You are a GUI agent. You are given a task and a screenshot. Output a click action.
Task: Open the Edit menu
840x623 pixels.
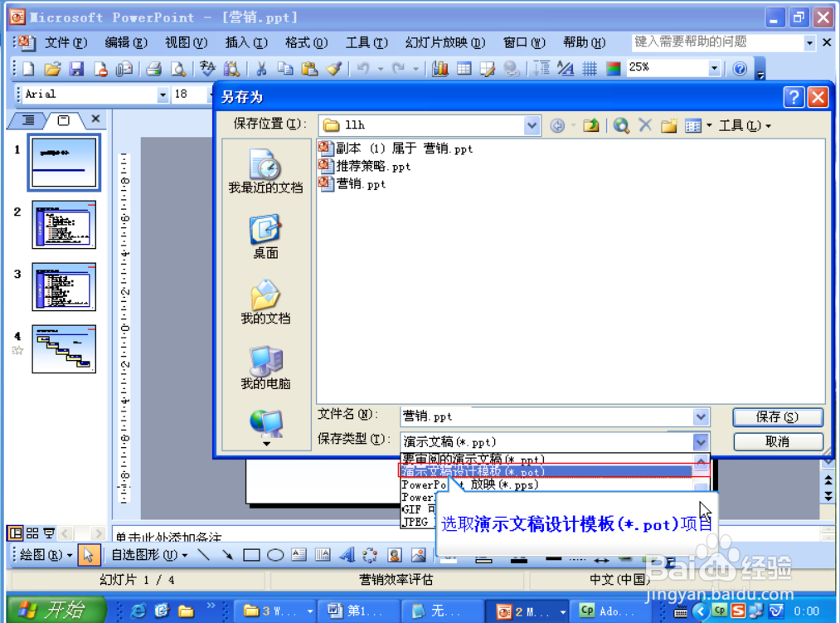point(126,42)
